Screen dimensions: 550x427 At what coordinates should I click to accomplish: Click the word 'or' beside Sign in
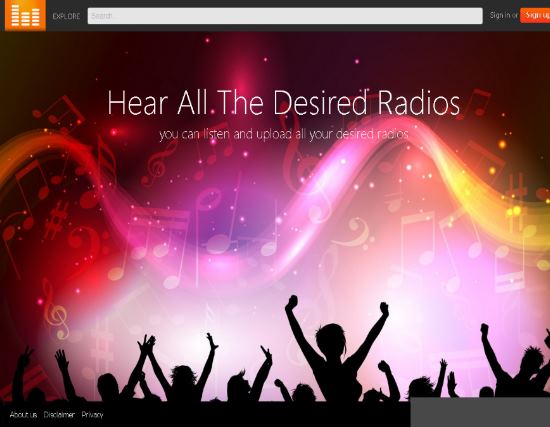[515, 15]
